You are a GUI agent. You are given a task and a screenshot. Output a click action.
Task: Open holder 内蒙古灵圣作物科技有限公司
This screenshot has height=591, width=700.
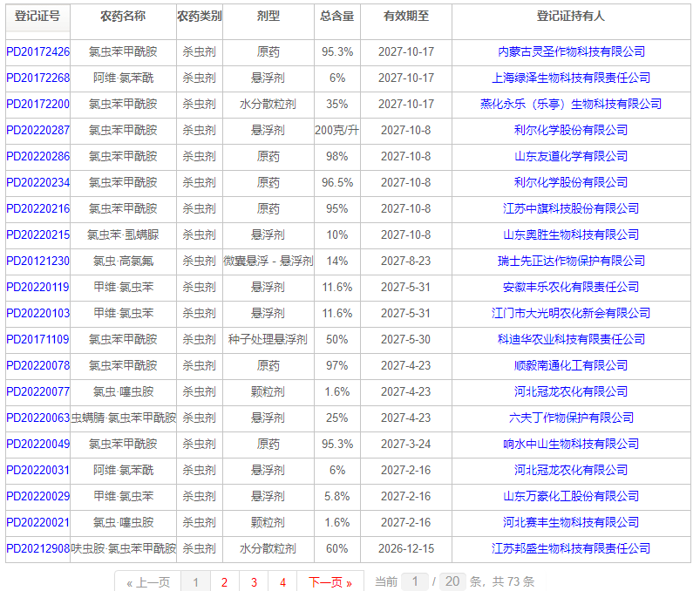point(571,51)
